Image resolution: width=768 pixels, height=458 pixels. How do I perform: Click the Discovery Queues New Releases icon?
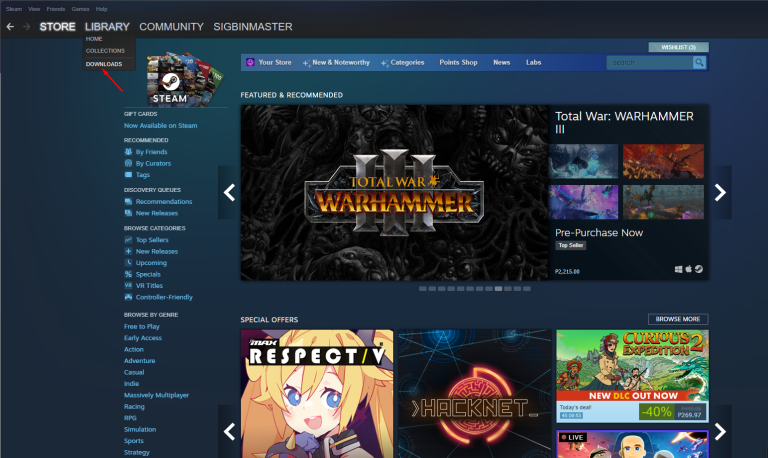[128, 213]
